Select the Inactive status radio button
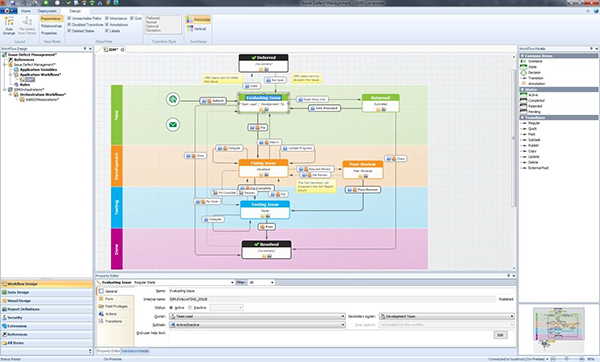Viewport: 600px width, 362px height. tap(190, 308)
